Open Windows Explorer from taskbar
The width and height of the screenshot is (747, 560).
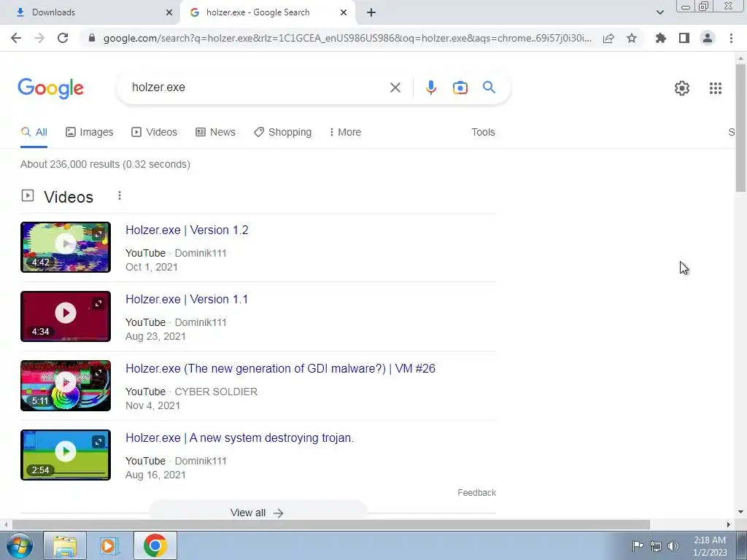[65, 545]
